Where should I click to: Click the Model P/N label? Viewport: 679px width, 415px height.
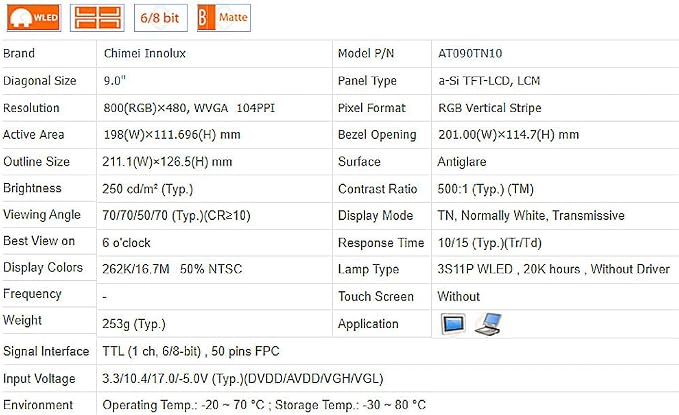tap(366, 53)
